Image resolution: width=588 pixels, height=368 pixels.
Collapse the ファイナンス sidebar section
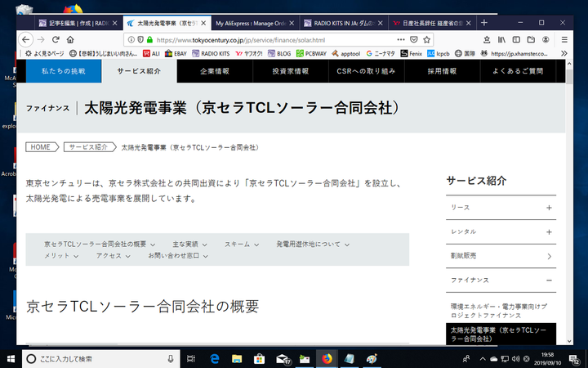pos(549,280)
